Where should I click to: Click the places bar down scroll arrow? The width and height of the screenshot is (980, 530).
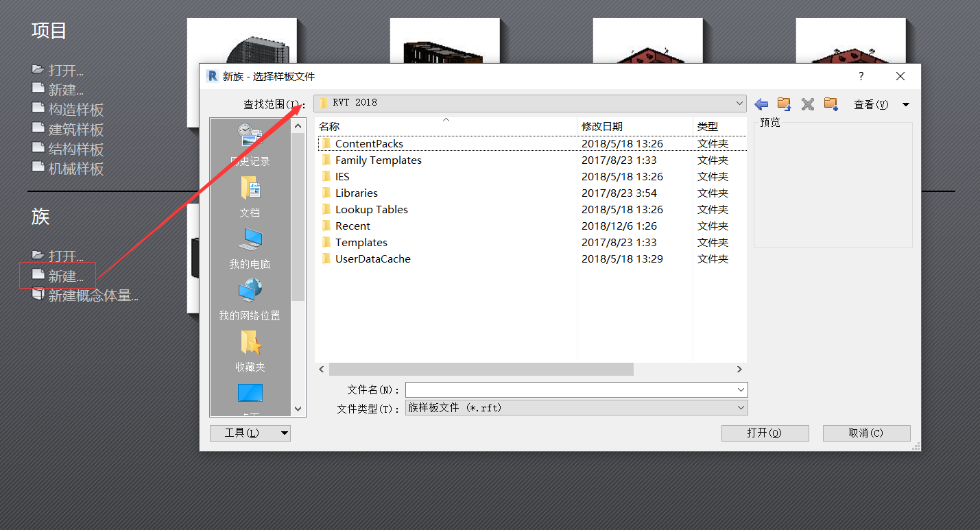298,409
